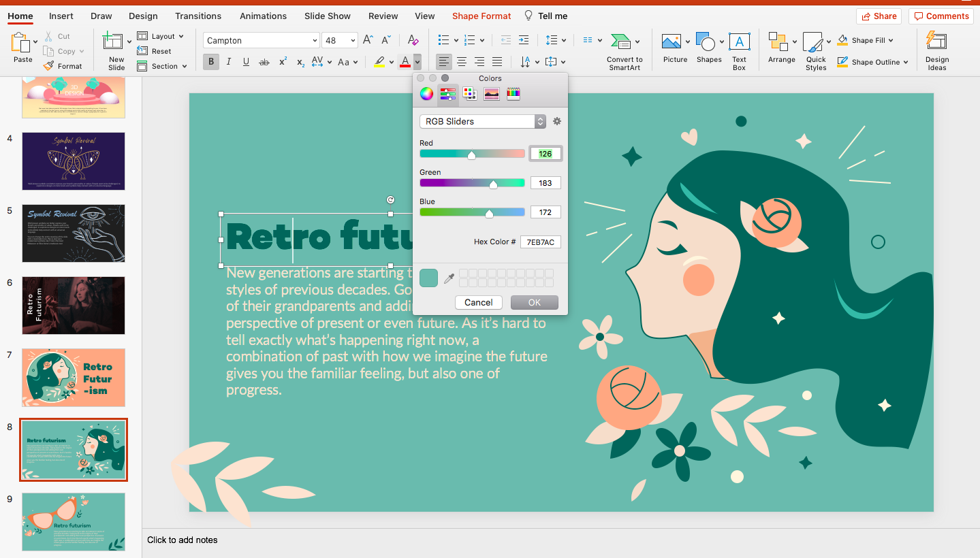Toggle Italic formatting
The image size is (980, 558).
228,62
